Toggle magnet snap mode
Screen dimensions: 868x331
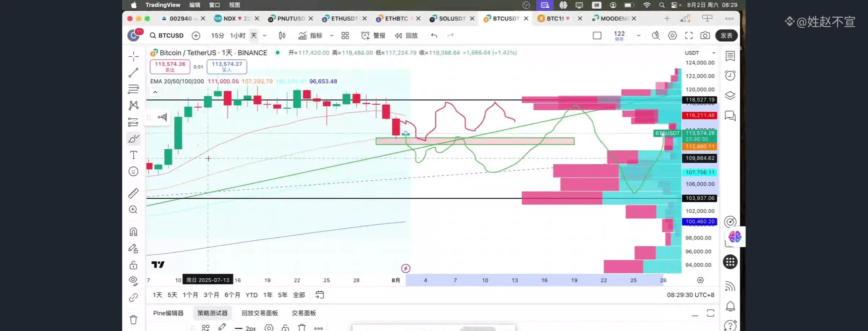[x=133, y=232]
